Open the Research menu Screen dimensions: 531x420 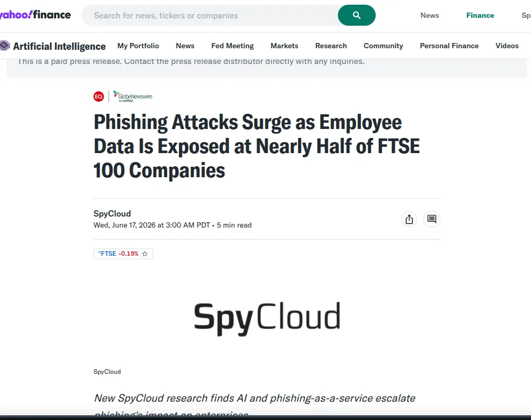(331, 46)
